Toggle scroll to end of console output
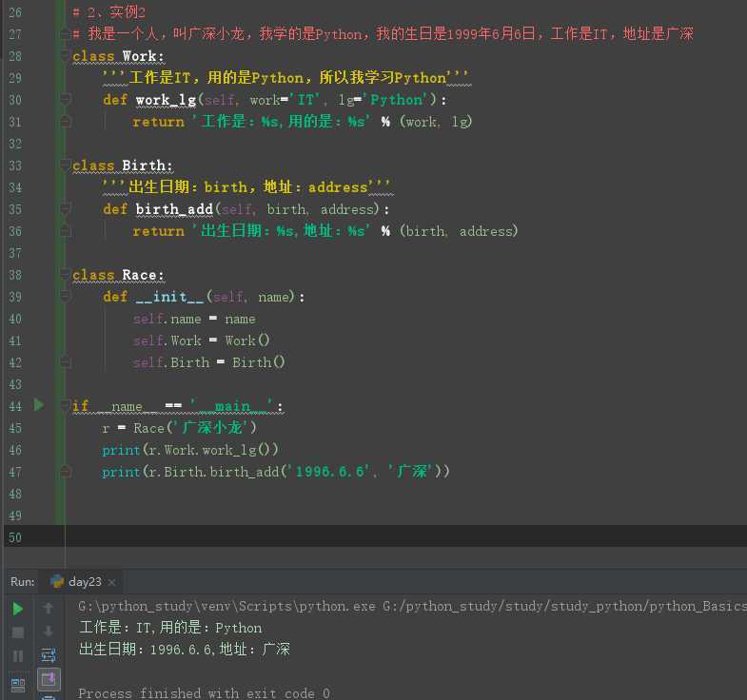This screenshot has height=700, width=747. pos(49,679)
